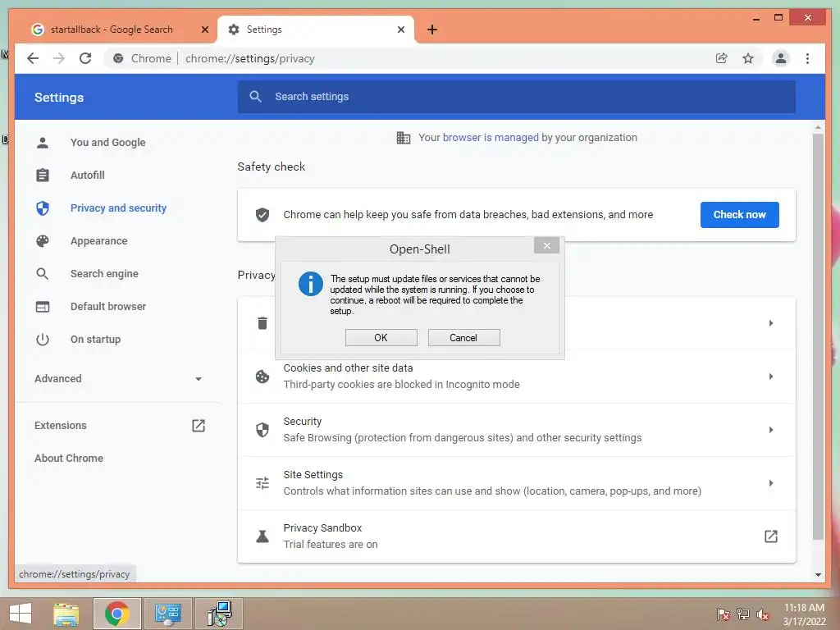This screenshot has height=630, width=840.
Task: Expand the Security row arrow
Action: [771, 430]
